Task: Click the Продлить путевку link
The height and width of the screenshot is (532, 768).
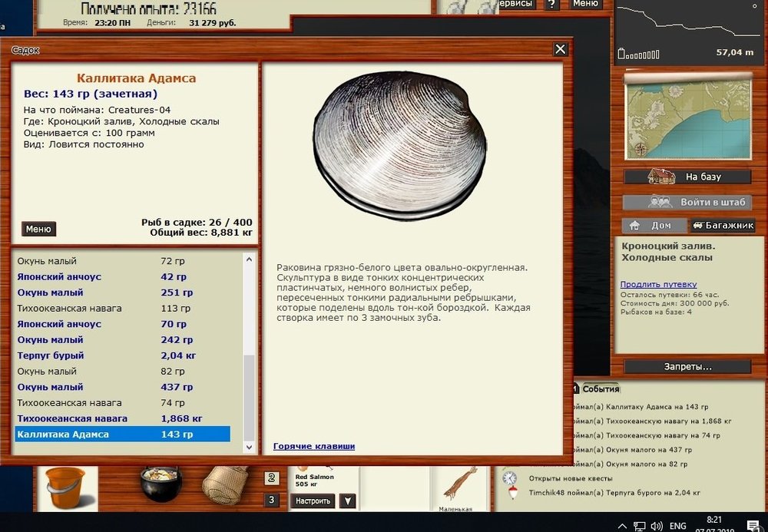Action: coord(657,284)
